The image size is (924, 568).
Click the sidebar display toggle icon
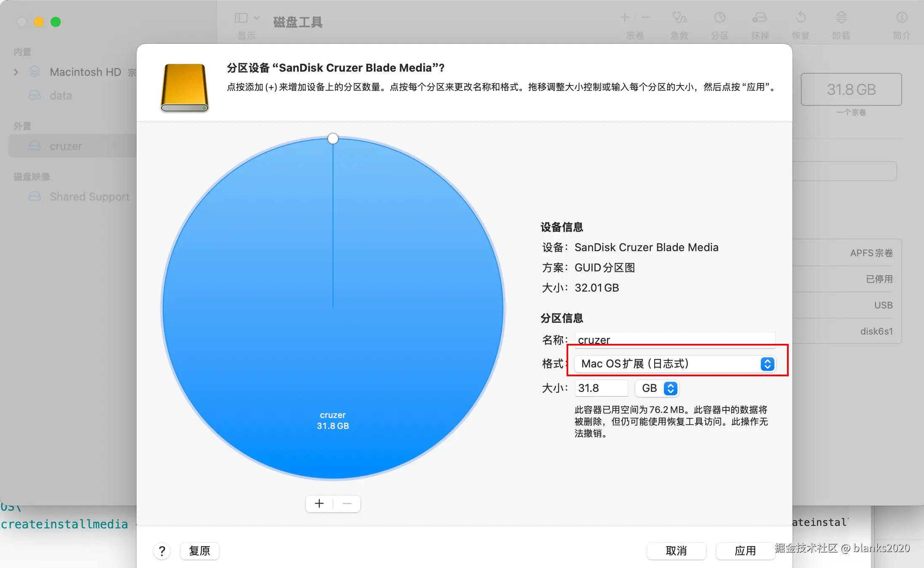[241, 18]
